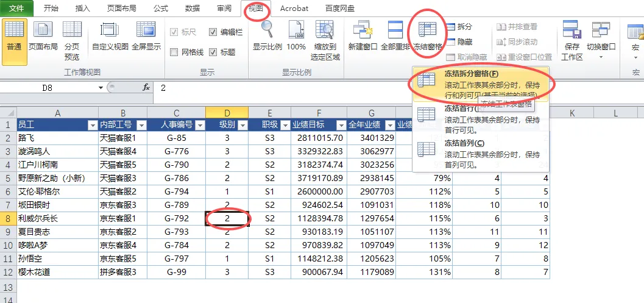This screenshot has width=644, height=303.
Task: Switch to the Acrobat tab
Action: pyautogui.click(x=294, y=8)
